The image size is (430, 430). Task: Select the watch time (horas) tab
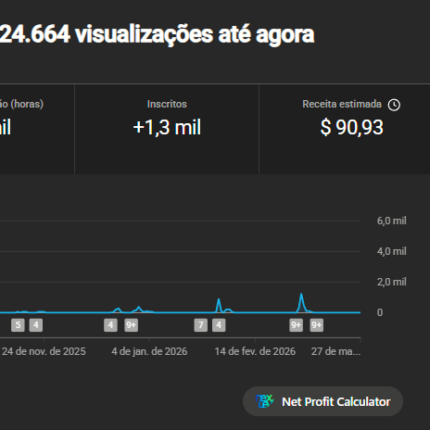(37, 129)
